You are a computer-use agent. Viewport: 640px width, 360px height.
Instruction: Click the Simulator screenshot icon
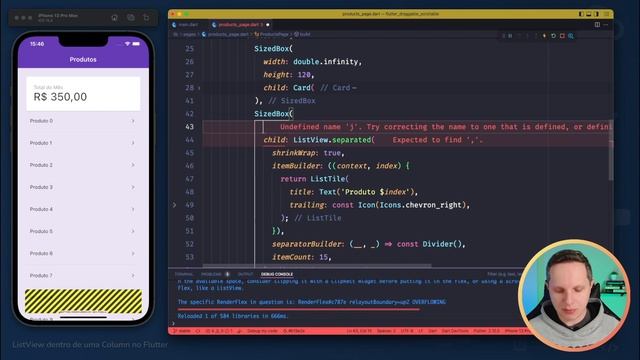pos(131,18)
